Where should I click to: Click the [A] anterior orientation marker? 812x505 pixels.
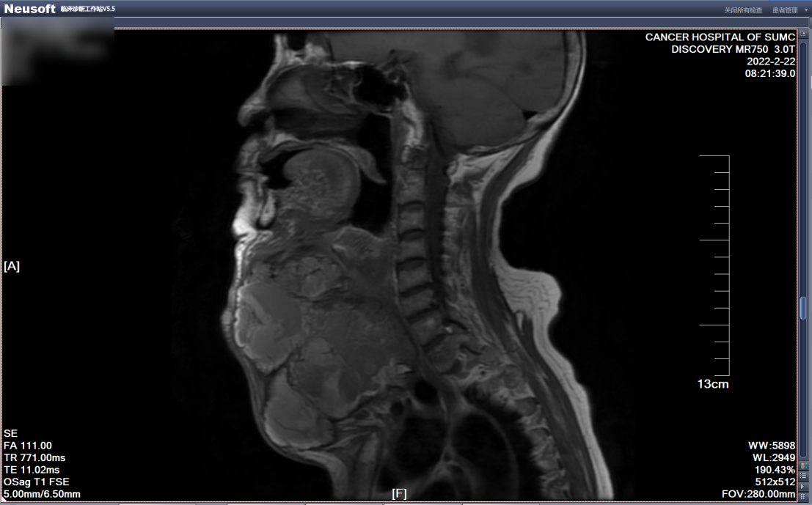click(12, 266)
